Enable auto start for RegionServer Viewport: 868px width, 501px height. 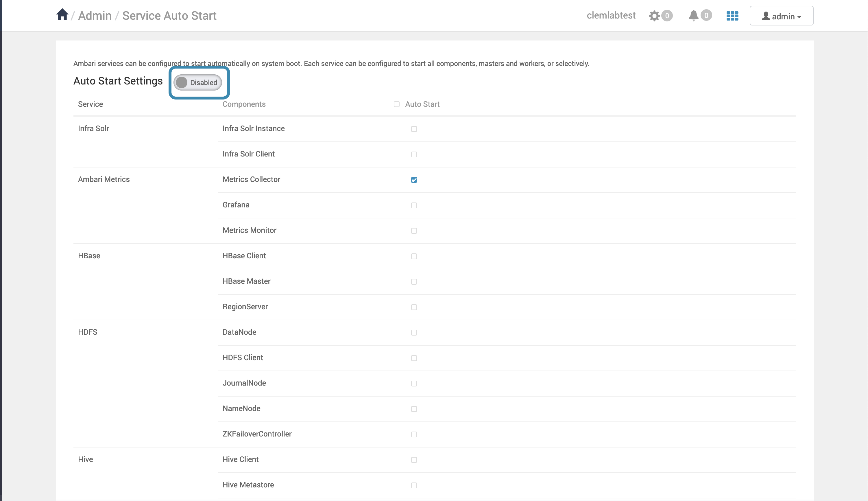[x=414, y=307]
